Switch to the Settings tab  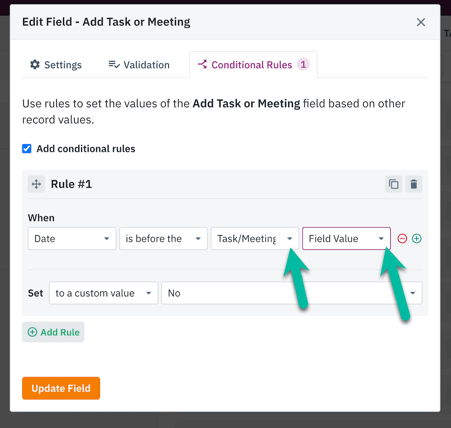pos(56,65)
